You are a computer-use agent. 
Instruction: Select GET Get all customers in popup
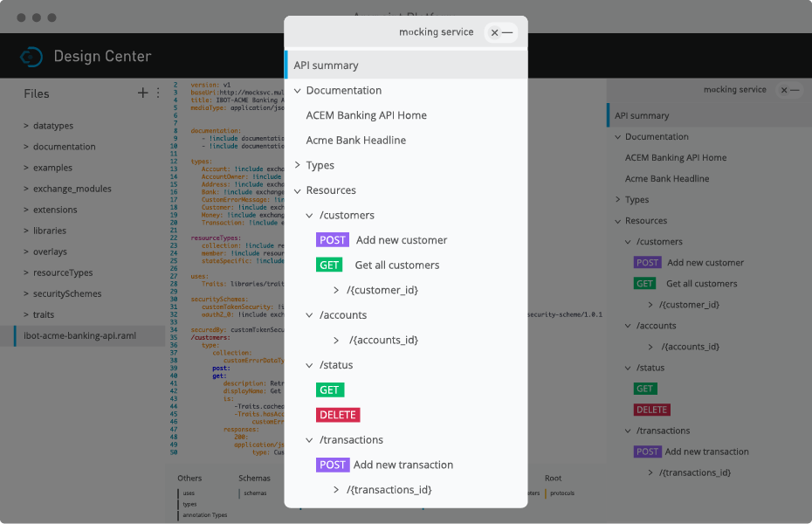(377, 265)
